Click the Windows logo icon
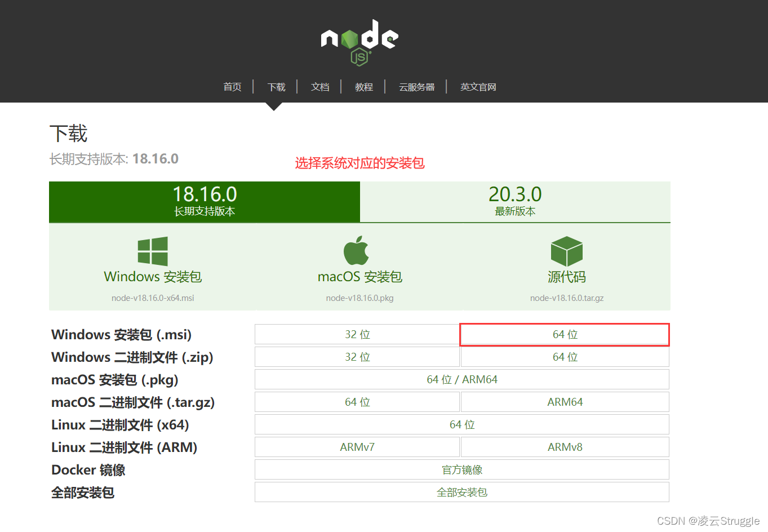Image resolution: width=768 pixels, height=532 pixels. [153, 251]
